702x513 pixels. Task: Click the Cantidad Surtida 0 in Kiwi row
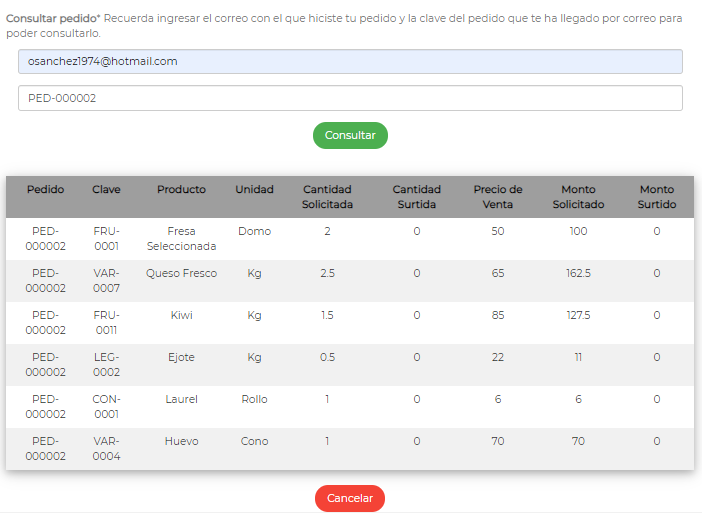point(417,315)
